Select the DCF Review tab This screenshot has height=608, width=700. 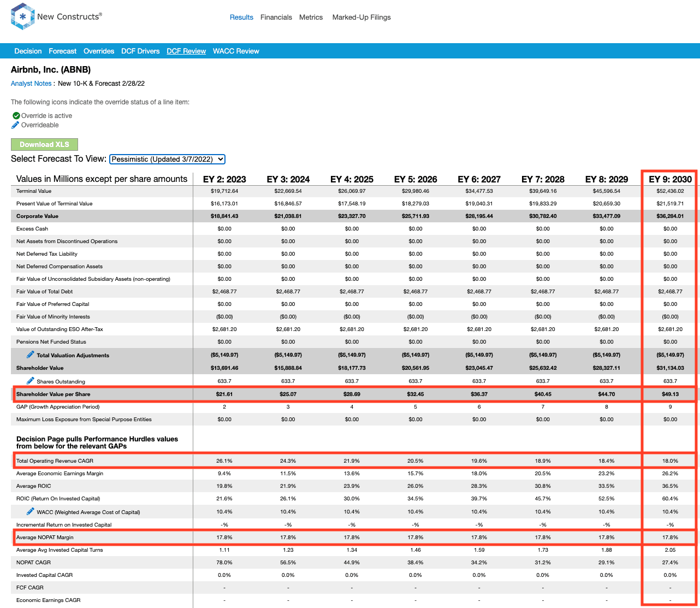(186, 51)
